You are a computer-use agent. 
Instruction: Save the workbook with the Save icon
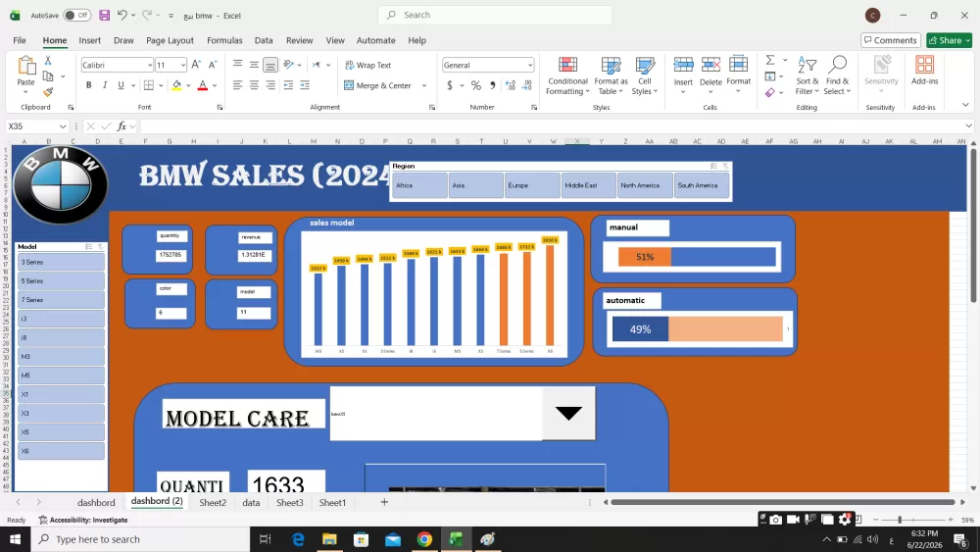tap(105, 15)
